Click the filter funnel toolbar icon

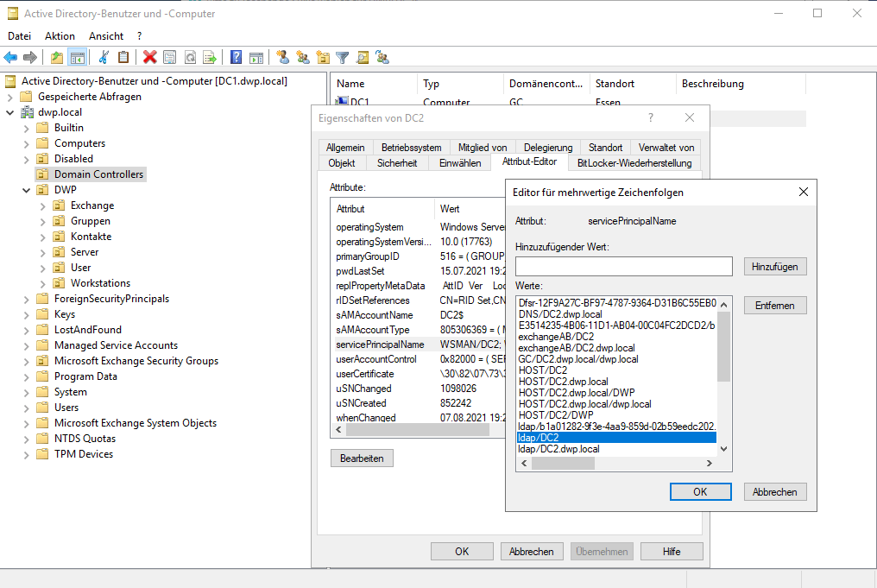click(343, 58)
